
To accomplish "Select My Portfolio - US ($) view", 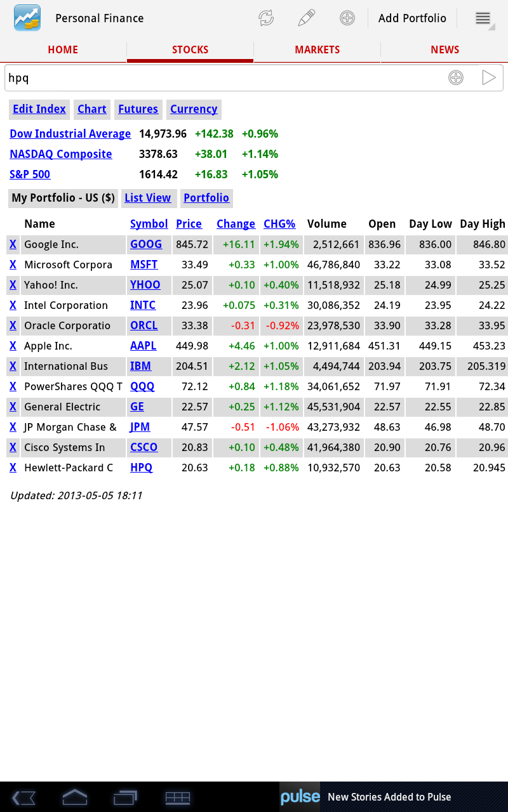I will [63, 198].
